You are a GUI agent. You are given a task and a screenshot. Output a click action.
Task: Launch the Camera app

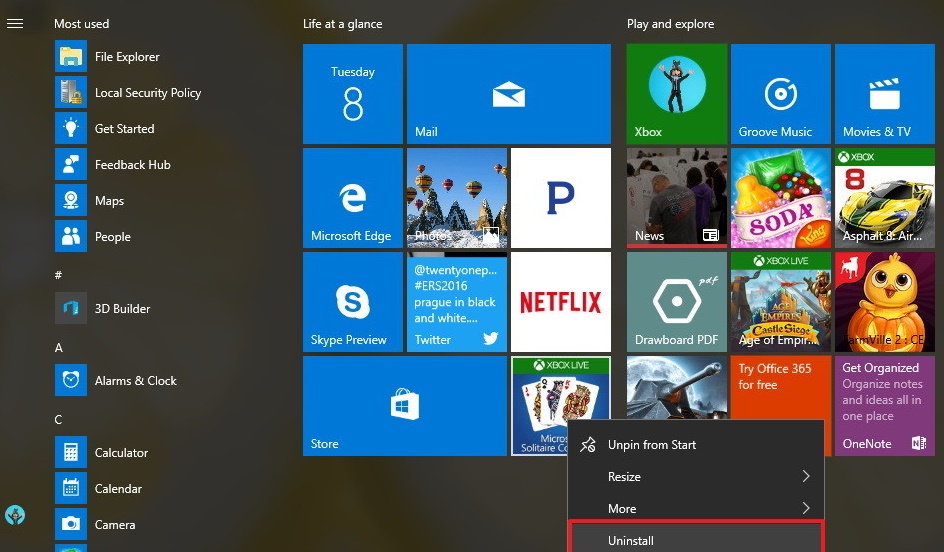tap(95, 524)
